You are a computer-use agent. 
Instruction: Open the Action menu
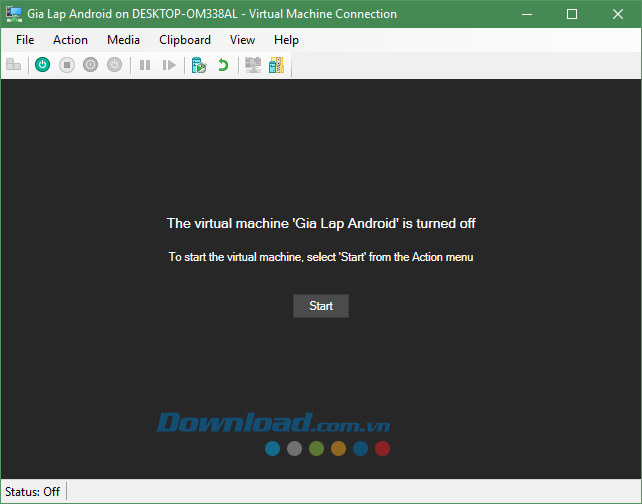pyautogui.click(x=70, y=40)
